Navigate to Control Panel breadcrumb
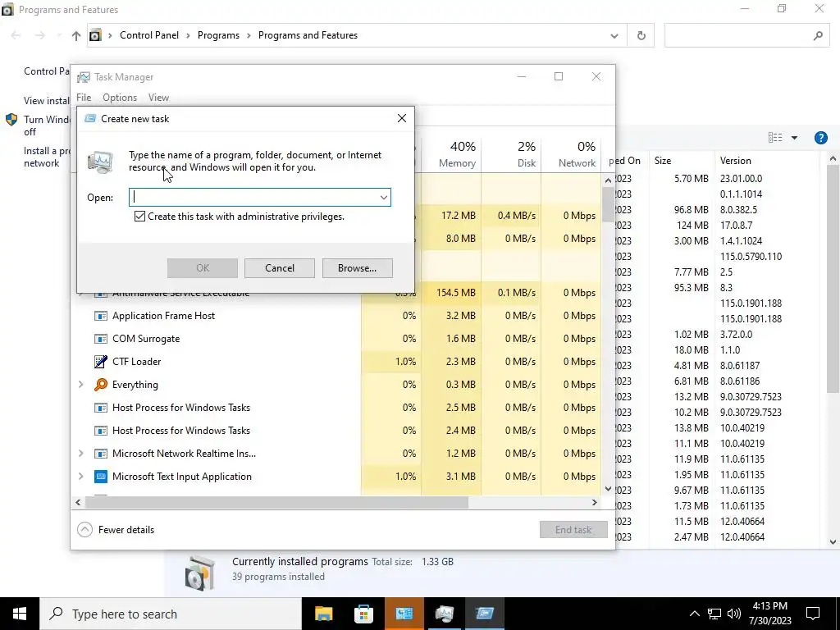The width and height of the screenshot is (840, 630). [149, 35]
